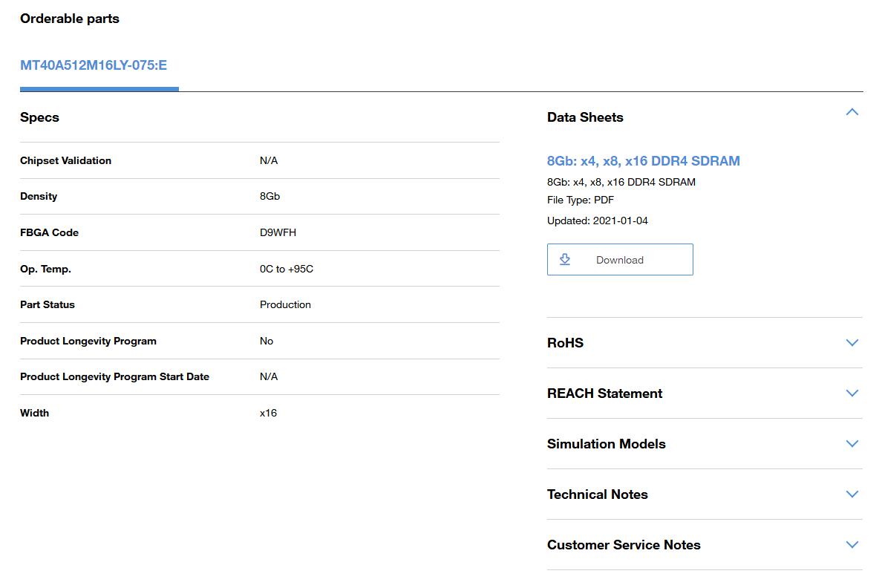Open the Technical Notes heading

click(x=597, y=494)
